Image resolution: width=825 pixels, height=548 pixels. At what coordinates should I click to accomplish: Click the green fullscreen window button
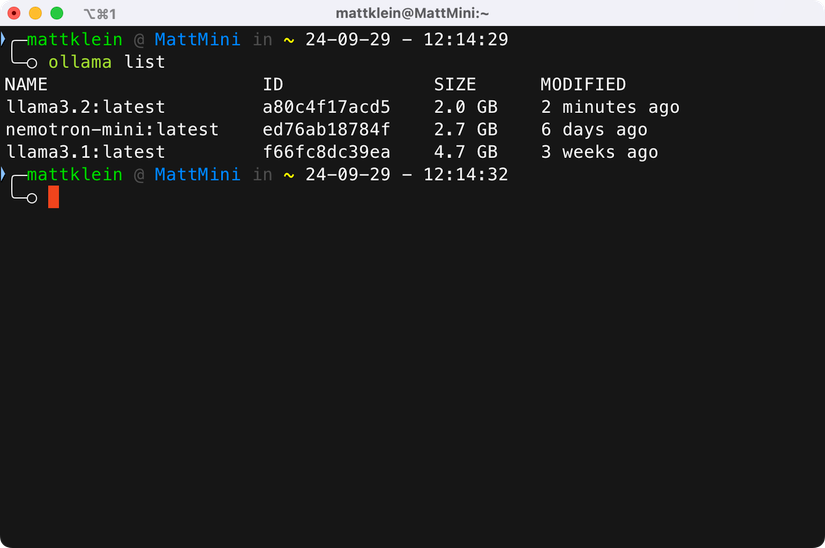tap(57, 13)
